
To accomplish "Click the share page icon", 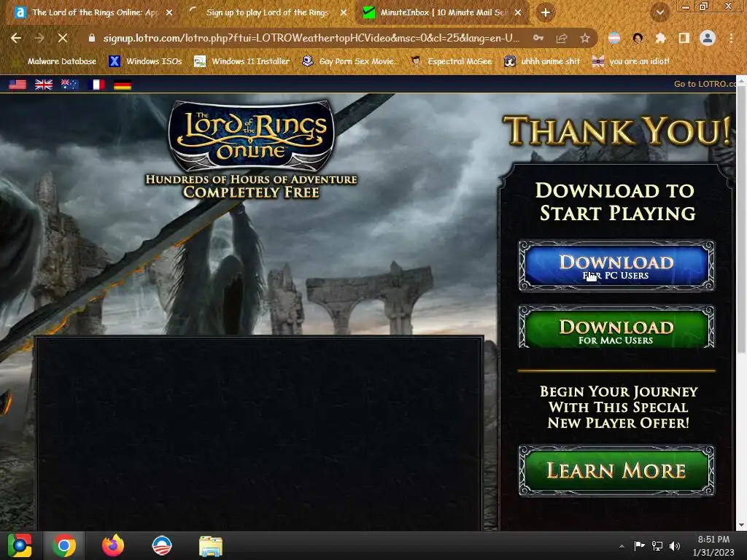I will pyautogui.click(x=562, y=38).
